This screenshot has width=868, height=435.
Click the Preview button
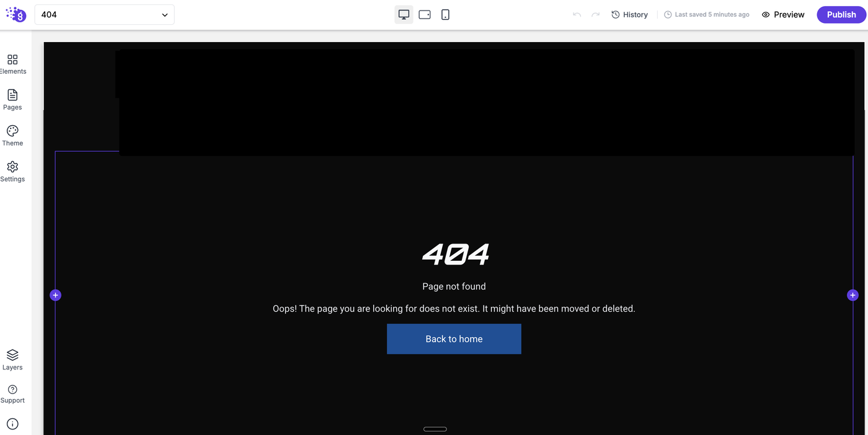(783, 14)
